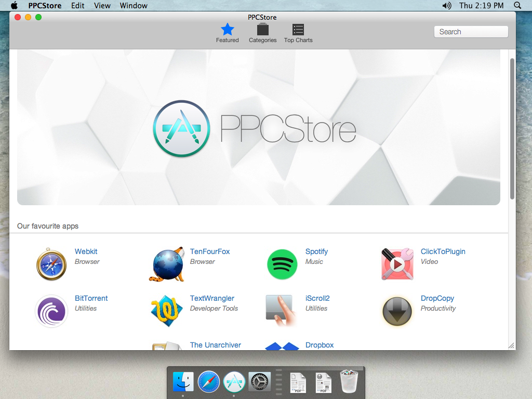Image resolution: width=532 pixels, height=399 pixels.
Task: Click the Music category under Spotify
Action: (314, 262)
